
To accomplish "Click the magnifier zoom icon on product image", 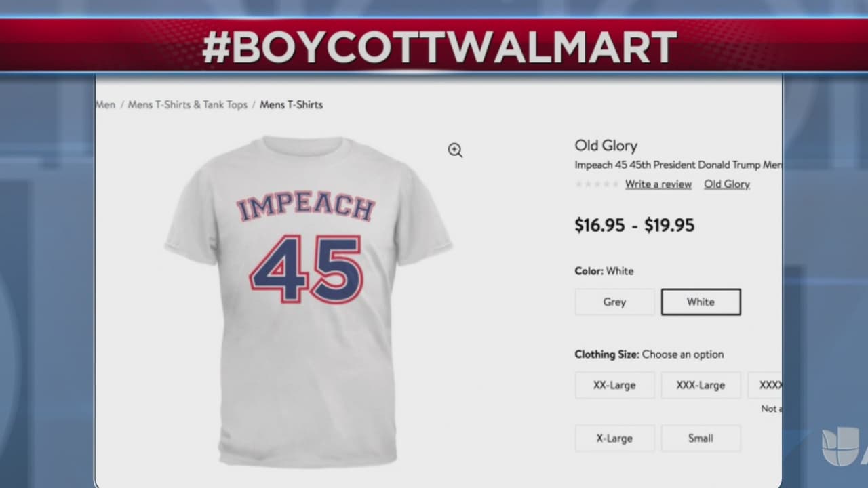I will (x=455, y=150).
